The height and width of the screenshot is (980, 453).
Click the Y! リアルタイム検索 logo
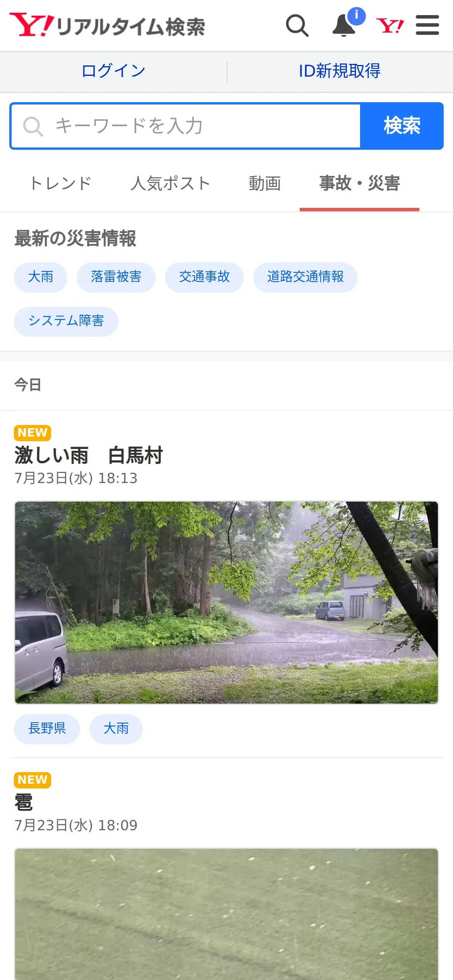coord(107,26)
